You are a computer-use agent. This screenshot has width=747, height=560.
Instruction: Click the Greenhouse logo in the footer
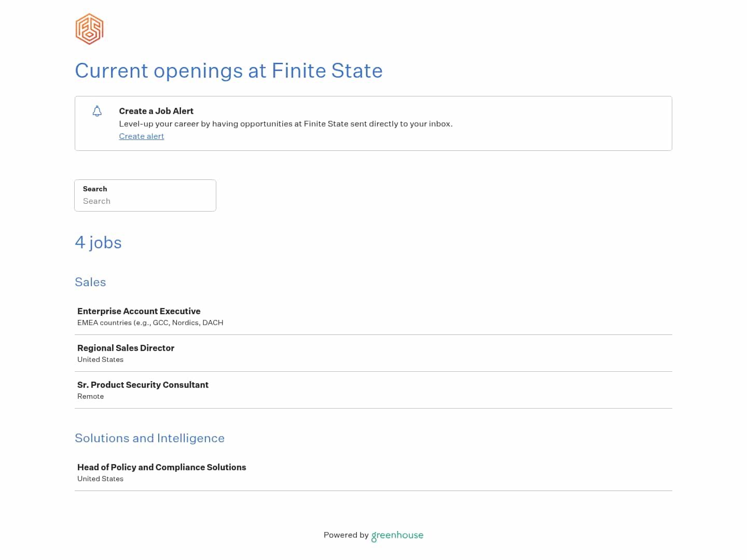397,536
